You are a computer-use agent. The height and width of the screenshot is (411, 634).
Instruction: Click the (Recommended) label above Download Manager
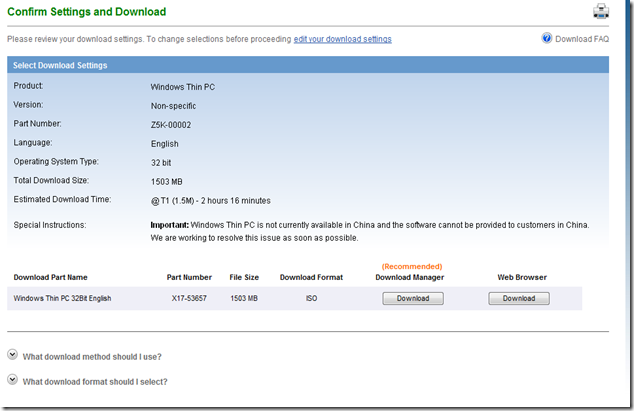point(412,266)
